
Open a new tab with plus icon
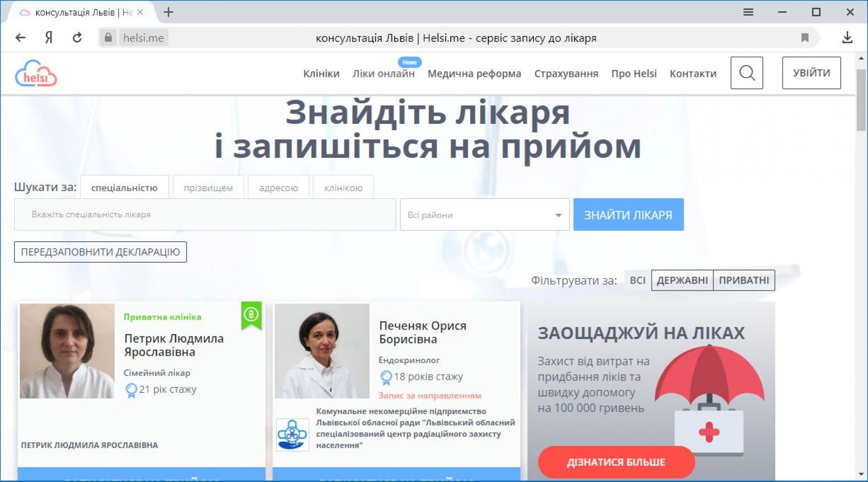point(169,12)
